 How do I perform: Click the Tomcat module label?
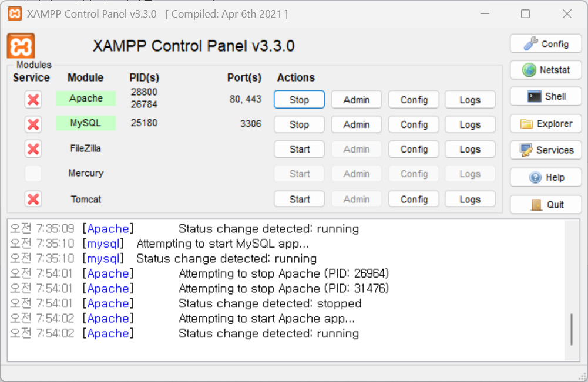[x=86, y=200]
